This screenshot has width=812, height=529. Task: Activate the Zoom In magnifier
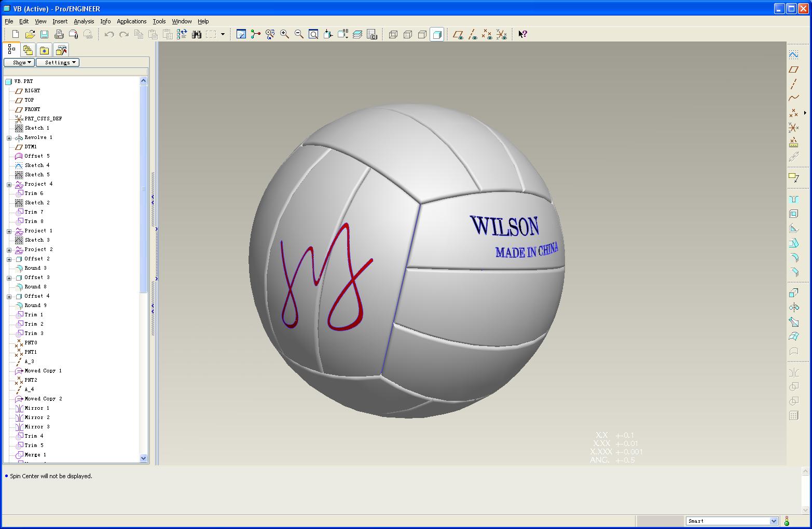coord(284,34)
